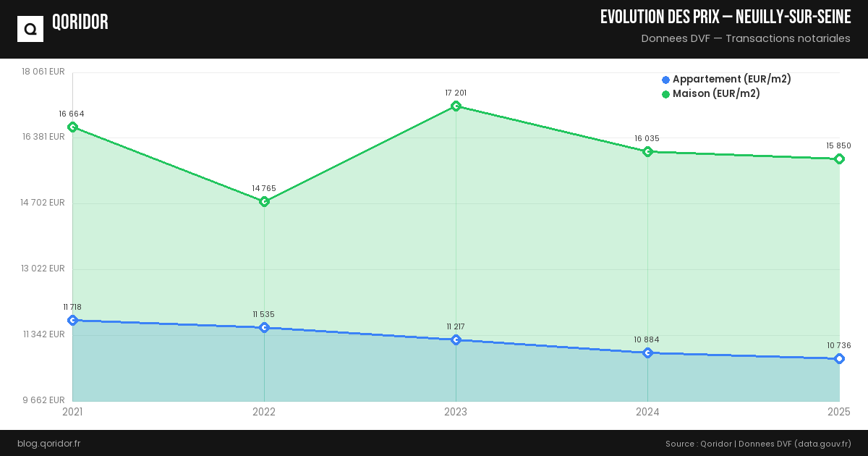Viewport: 868px width, 456px height.
Task: Click the green Maison legend color dot
Action: point(665,94)
